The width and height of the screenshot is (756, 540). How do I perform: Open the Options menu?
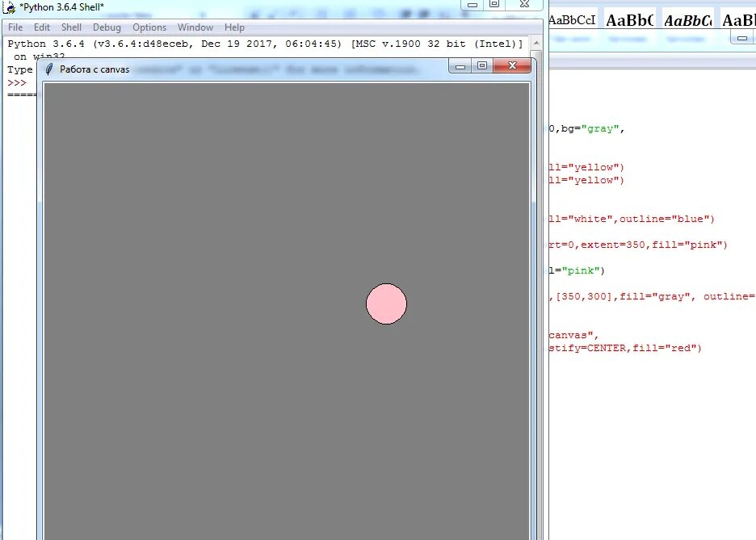tap(149, 27)
